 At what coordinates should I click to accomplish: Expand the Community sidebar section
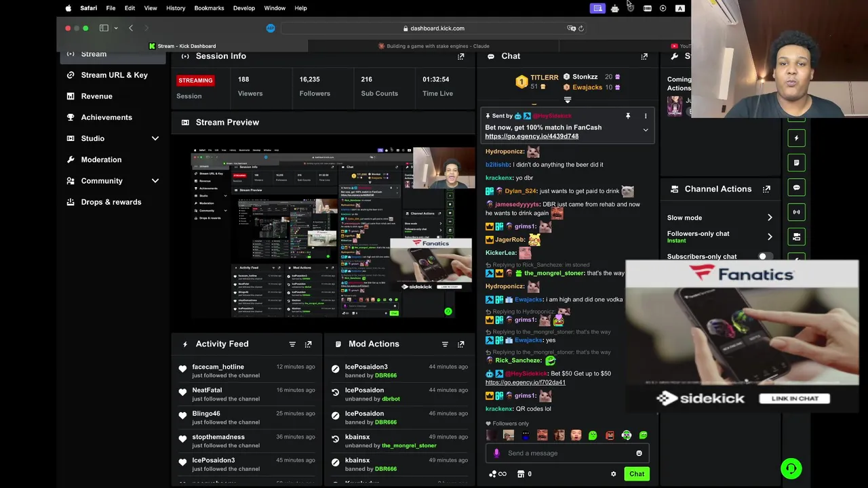tap(155, 181)
